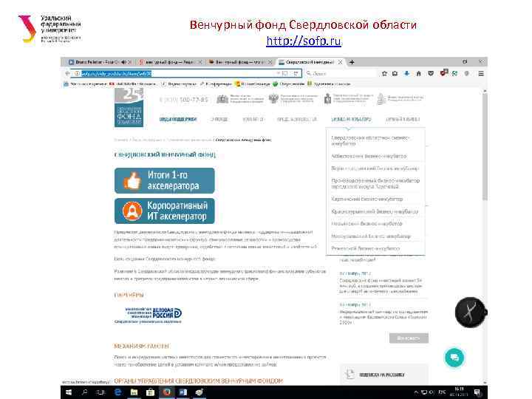
Task: Click the browser back arrow button
Action: tap(67, 73)
